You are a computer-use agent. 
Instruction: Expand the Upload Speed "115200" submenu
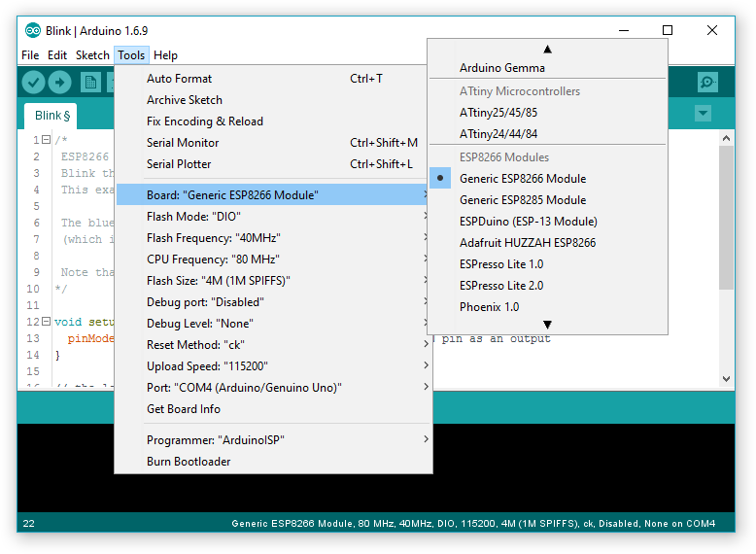tap(273, 366)
